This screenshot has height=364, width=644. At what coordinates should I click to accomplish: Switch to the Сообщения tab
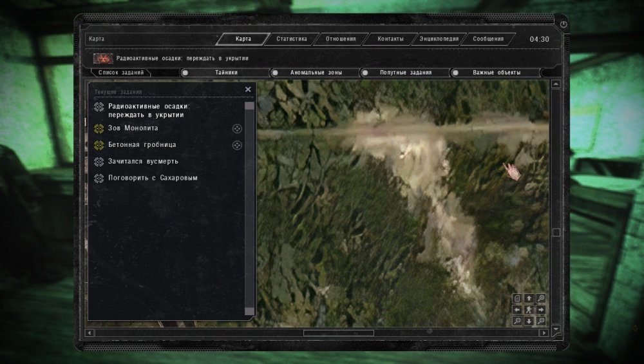pyautogui.click(x=488, y=39)
